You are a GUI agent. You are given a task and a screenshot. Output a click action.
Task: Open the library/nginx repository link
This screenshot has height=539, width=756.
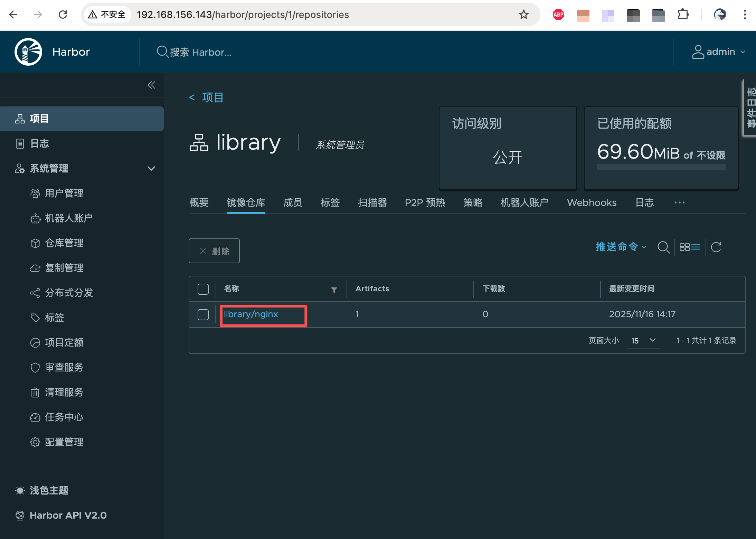251,314
